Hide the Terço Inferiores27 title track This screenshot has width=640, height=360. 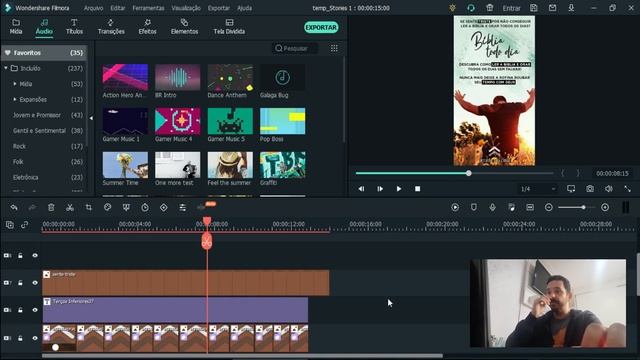tap(35, 310)
